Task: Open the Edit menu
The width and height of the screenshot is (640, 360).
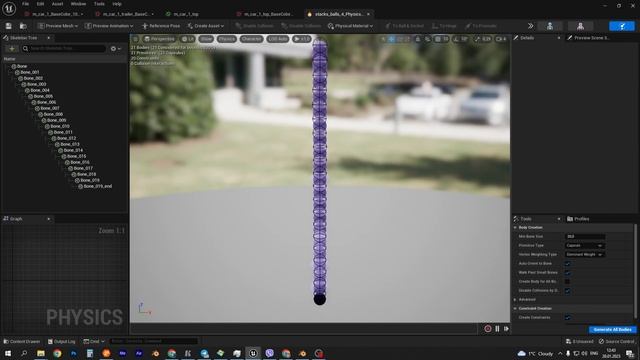Action: coord(40,4)
